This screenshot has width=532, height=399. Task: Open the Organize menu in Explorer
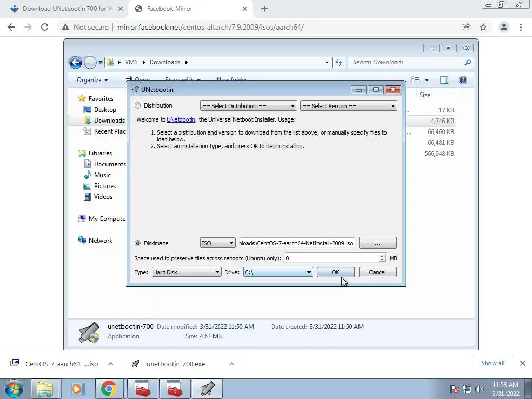click(x=92, y=80)
